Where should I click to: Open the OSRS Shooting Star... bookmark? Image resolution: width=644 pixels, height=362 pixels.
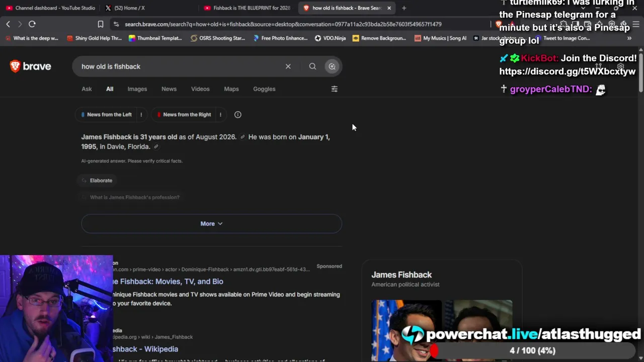tap(218, 38)
